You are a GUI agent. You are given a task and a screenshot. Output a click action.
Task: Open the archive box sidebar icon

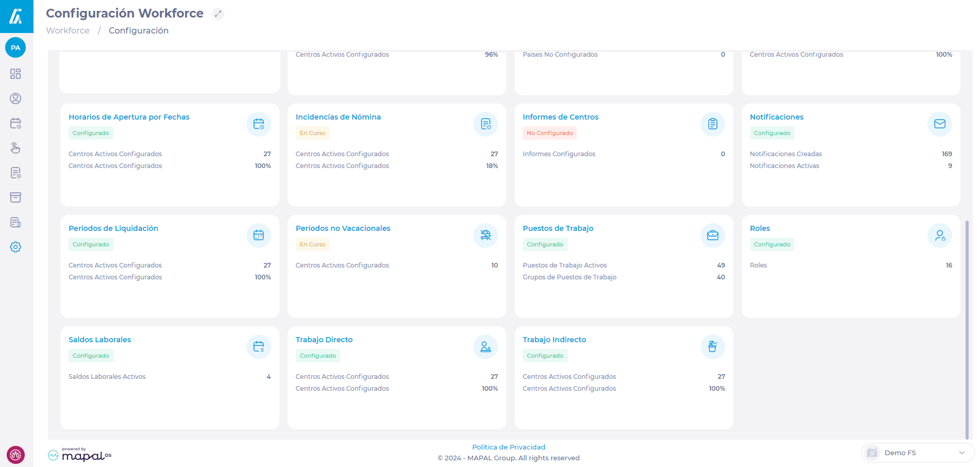[x=15, y=197]
